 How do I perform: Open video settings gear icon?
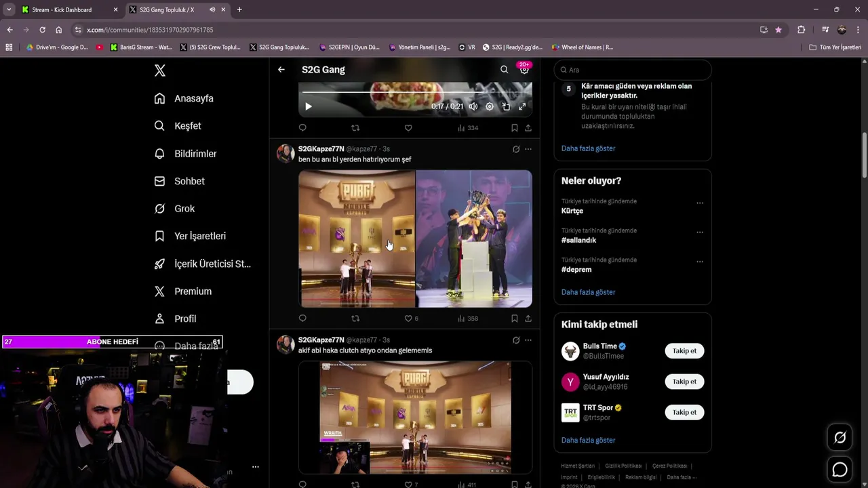pyautogui.click(x=490, y=106)
